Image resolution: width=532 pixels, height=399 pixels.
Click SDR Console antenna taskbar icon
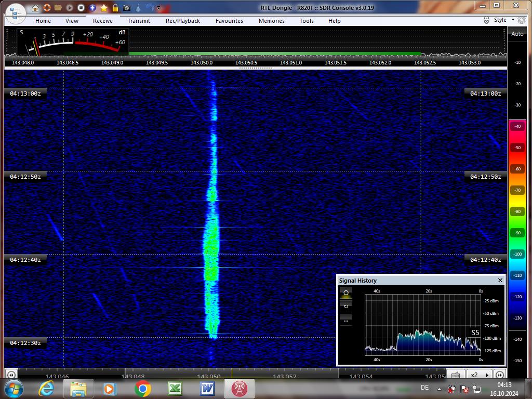tap(240, 389)
